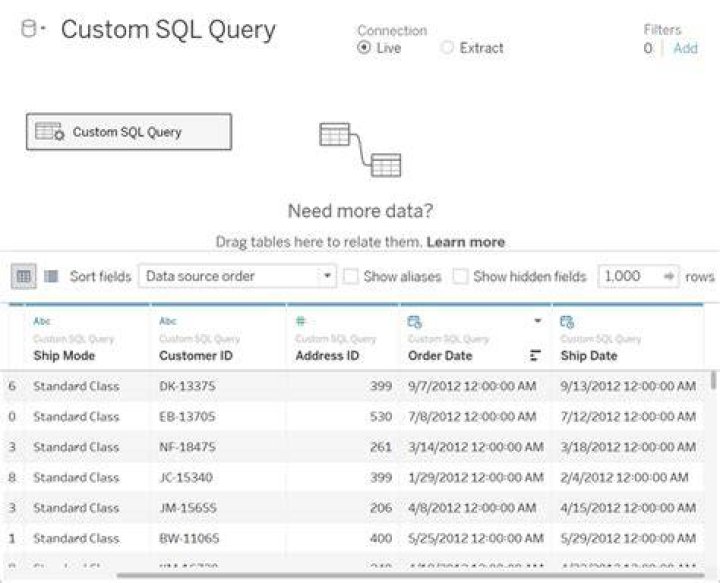Click the Custom SQL Query title
720x583 pixels.
click(169, 29)
